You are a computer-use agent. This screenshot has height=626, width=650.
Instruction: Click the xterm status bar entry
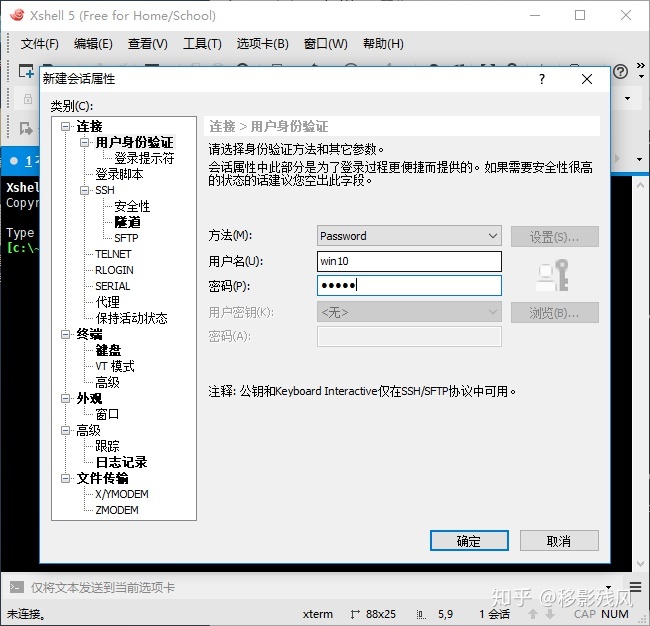pyautogui.click(x=318, y=614)
